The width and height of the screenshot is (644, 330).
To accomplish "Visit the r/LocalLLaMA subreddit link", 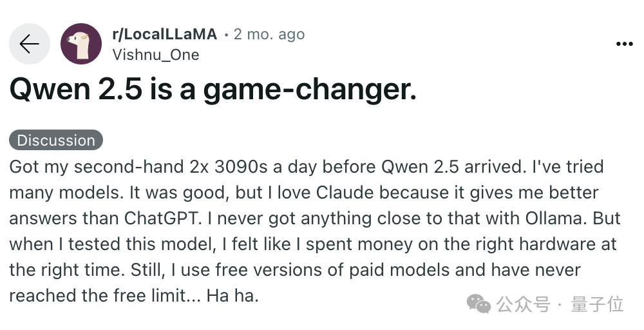I will (164, 34).
